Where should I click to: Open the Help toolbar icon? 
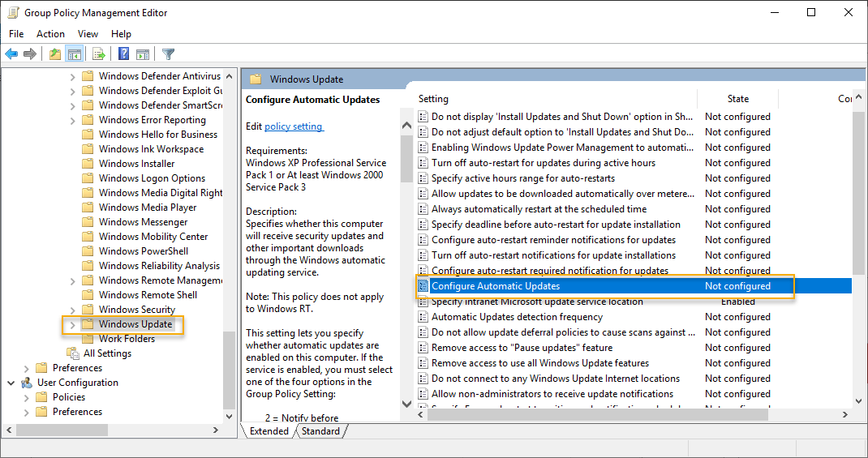(124, 54)
